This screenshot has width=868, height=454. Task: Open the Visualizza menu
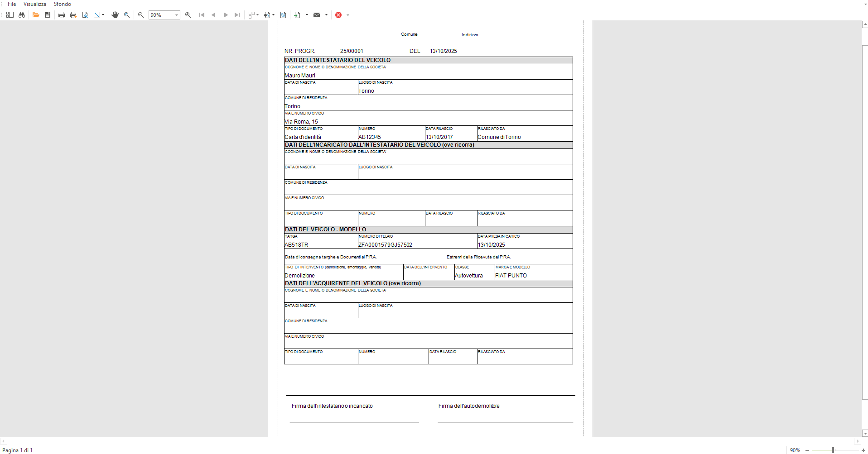35,4
